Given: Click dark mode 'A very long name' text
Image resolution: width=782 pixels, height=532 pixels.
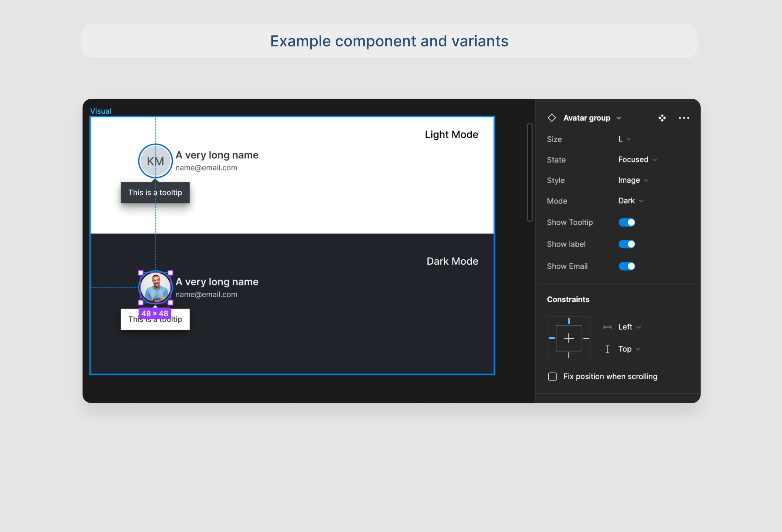Looking at the screenshot, I should pyautogui.click(x=217, y=282).
